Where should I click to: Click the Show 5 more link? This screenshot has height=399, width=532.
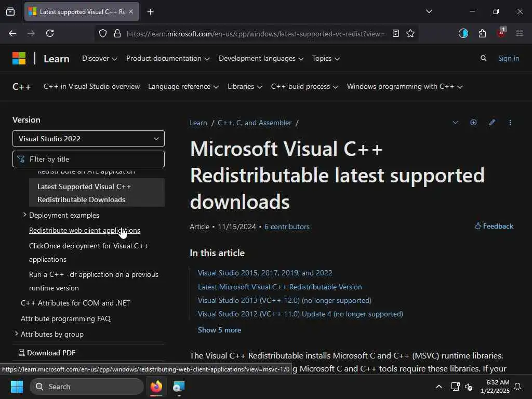click(220, 330)
